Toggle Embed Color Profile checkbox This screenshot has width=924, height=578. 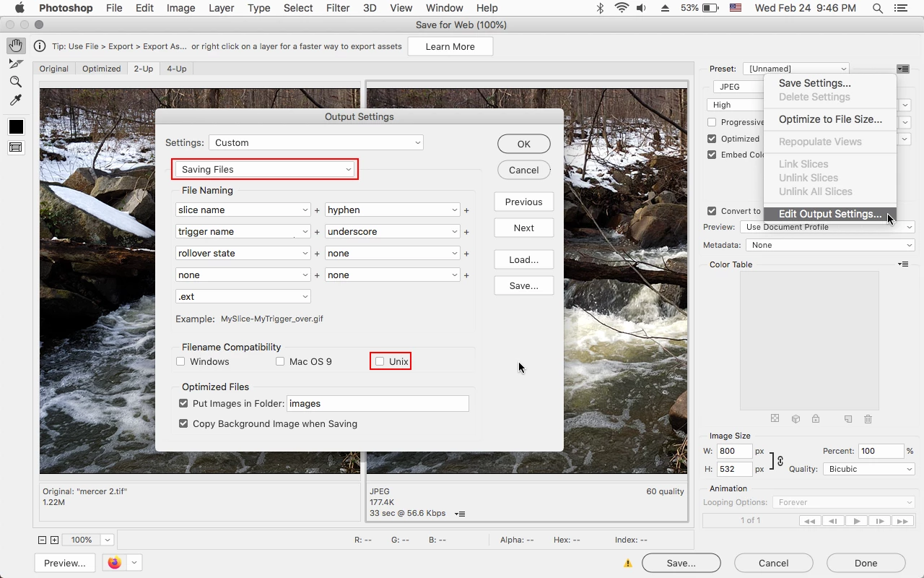pos(712,155)
